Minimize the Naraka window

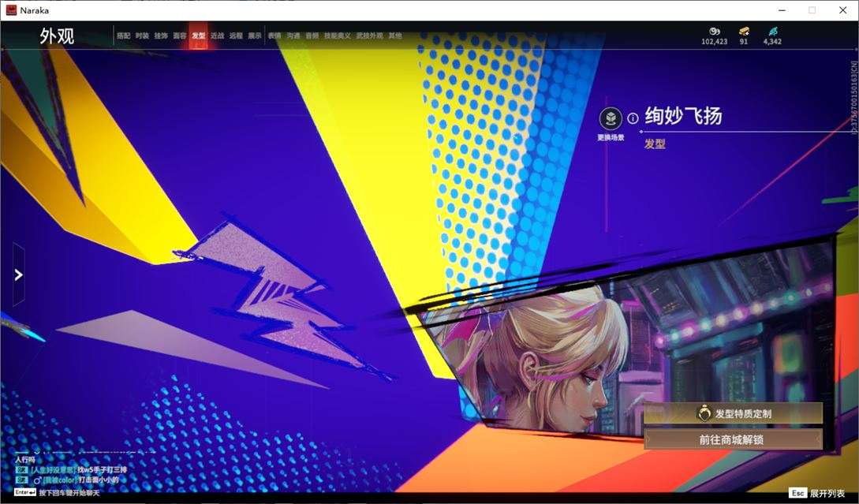pyautogui.click(x=782, y=10)
